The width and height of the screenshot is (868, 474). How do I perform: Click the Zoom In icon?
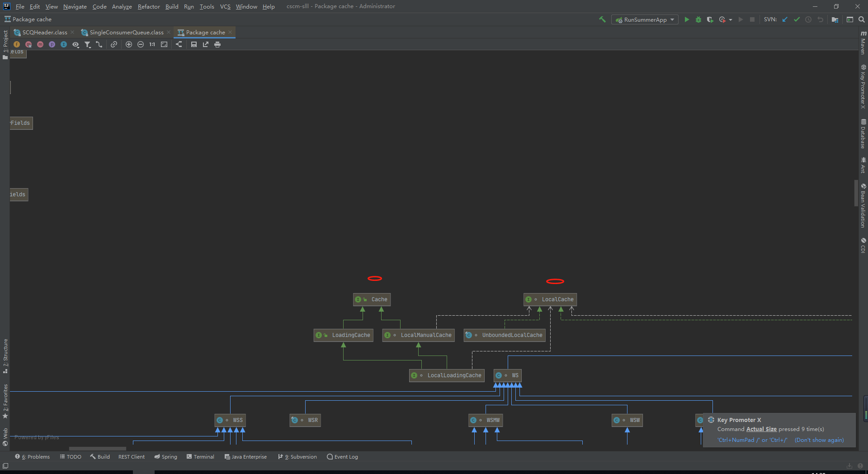(x=129, y=44)
